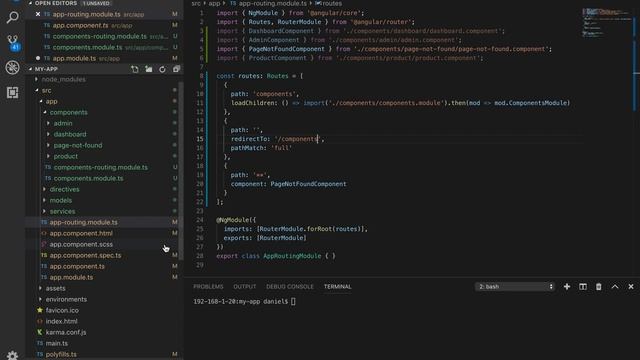
Task: Collapse the src folder
Action: (37, 90)
